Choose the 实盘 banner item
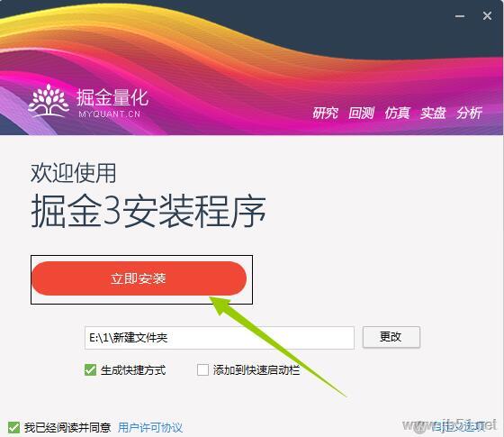504x437 pixels. tap(433, 113)
